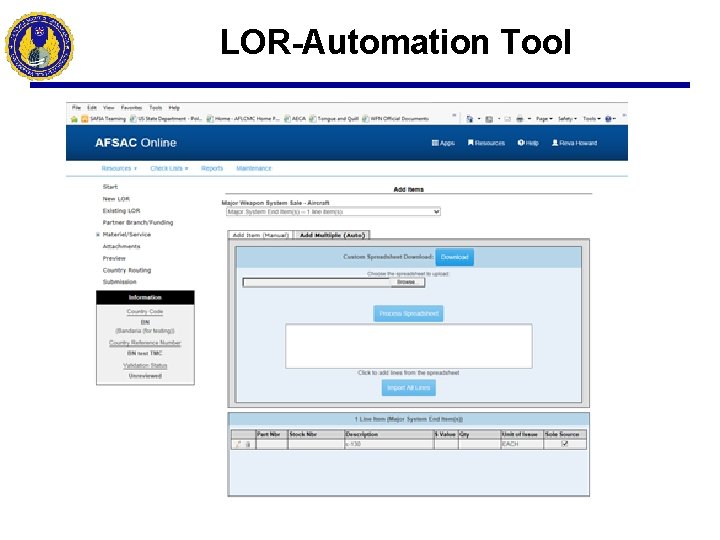
Task: Delete the line item with trash icon
Action: (248, 444)
